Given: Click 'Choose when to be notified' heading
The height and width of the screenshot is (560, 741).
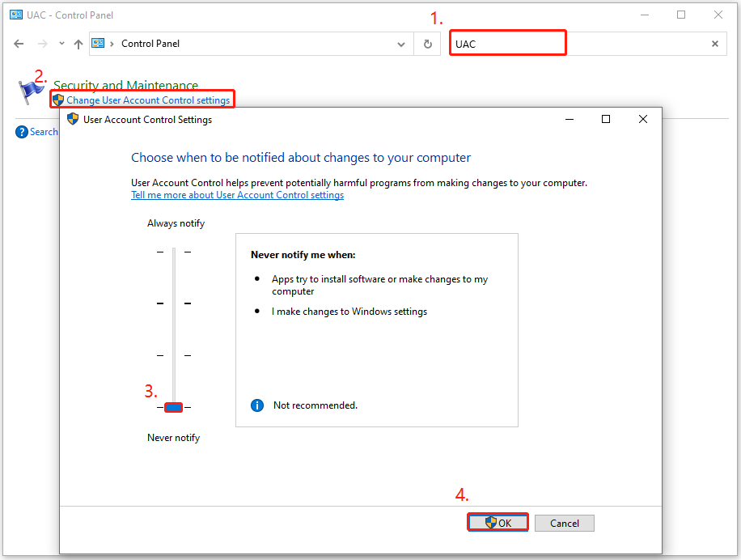Looking at the screenshot, I should click(x=301, y=157).
